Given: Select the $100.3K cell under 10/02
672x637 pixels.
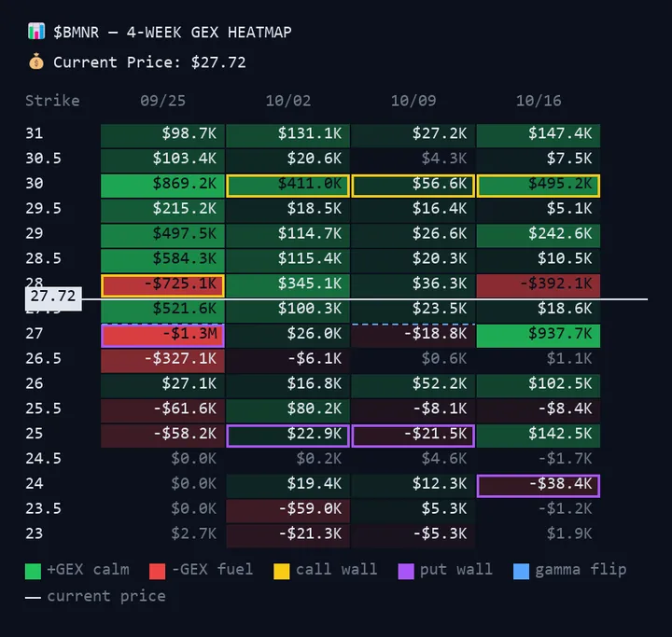Looking at the screenshot, I should click(x=287, y=311).
